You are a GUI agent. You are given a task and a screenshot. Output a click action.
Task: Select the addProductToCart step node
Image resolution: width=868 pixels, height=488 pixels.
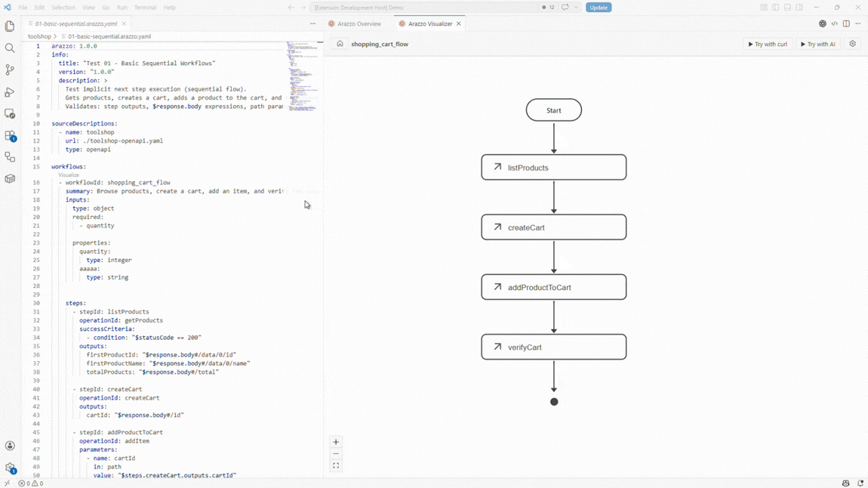pyautogui.click(x=553, y=287)
